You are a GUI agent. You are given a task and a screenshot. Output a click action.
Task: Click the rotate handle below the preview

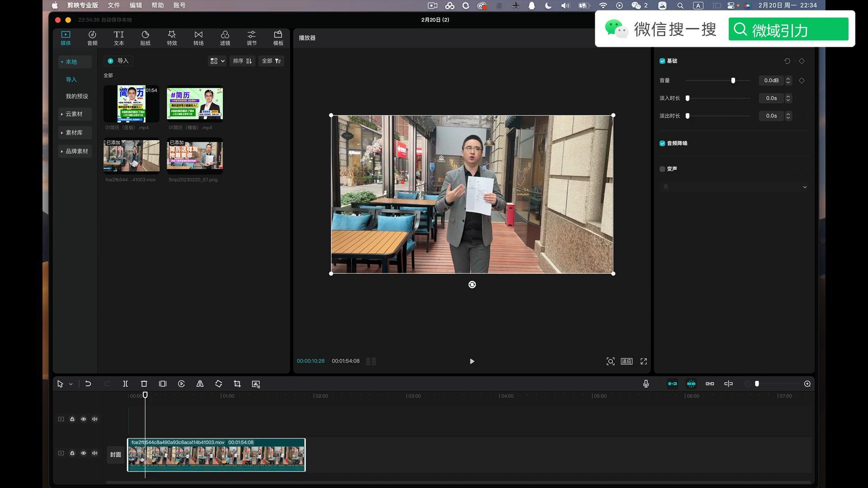tap(472, 285)
